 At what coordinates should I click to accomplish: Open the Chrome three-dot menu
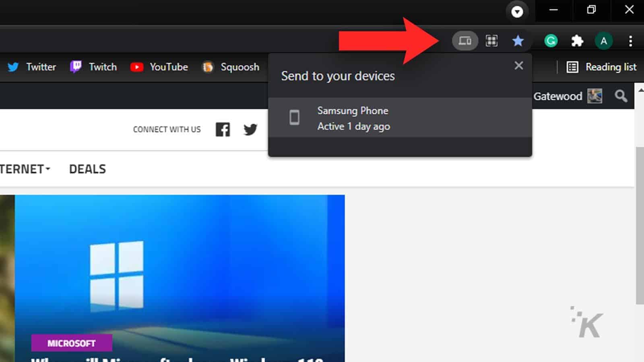(x=630, y=41)
